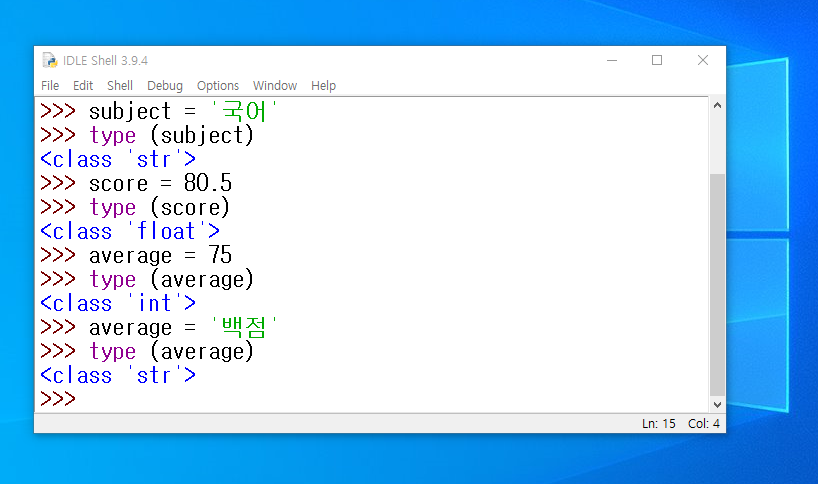Screen dimensions: 818x484
Task: Click the IDLE Shell 3.9.4 title text
Action: click(x=105, y=60)
